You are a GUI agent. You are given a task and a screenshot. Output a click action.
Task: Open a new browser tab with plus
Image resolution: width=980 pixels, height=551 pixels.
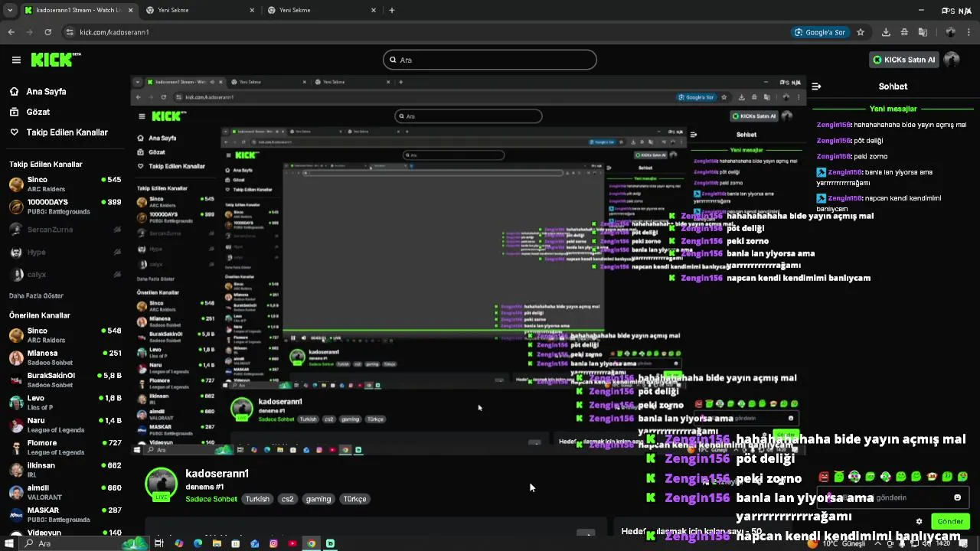tap(392, 10)
